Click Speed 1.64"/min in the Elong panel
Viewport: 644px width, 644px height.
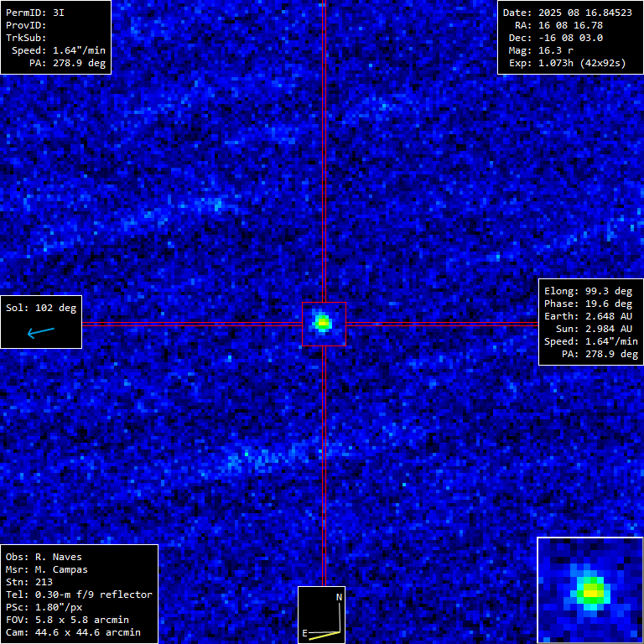(x=591, y=342)
